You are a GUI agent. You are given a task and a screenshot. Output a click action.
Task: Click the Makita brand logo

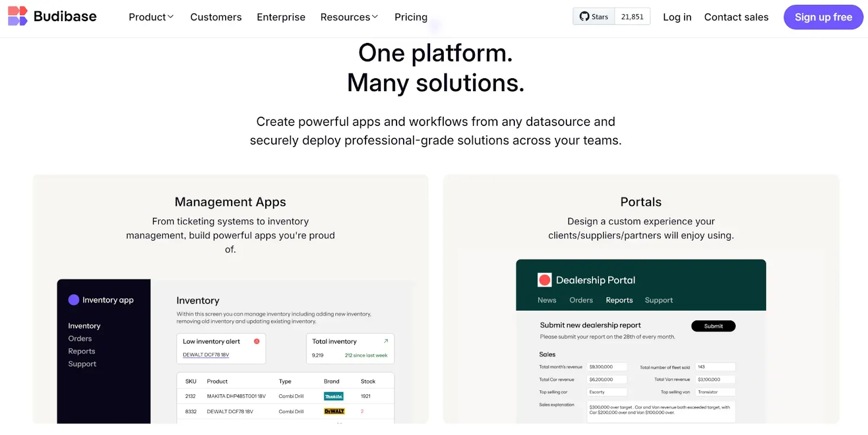[334, 396]
